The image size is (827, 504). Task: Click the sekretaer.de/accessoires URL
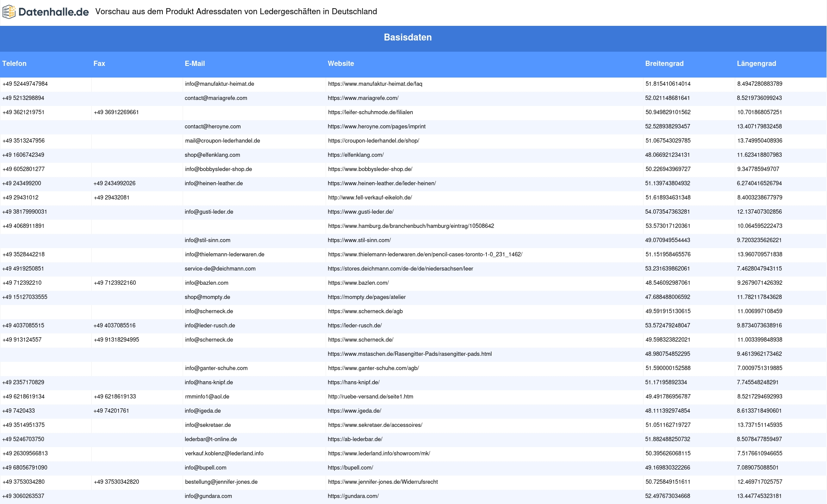click(375, 425)
